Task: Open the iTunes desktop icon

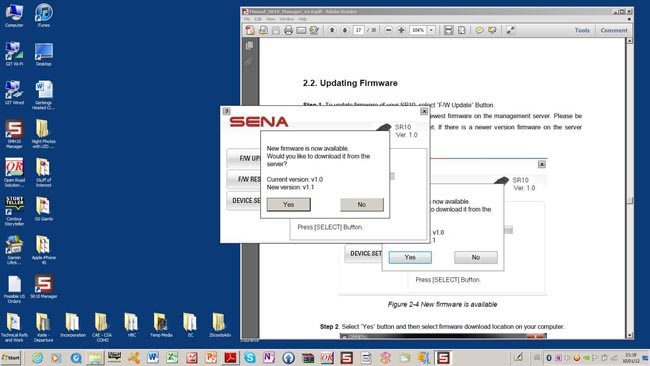Action: coord(44,16)
